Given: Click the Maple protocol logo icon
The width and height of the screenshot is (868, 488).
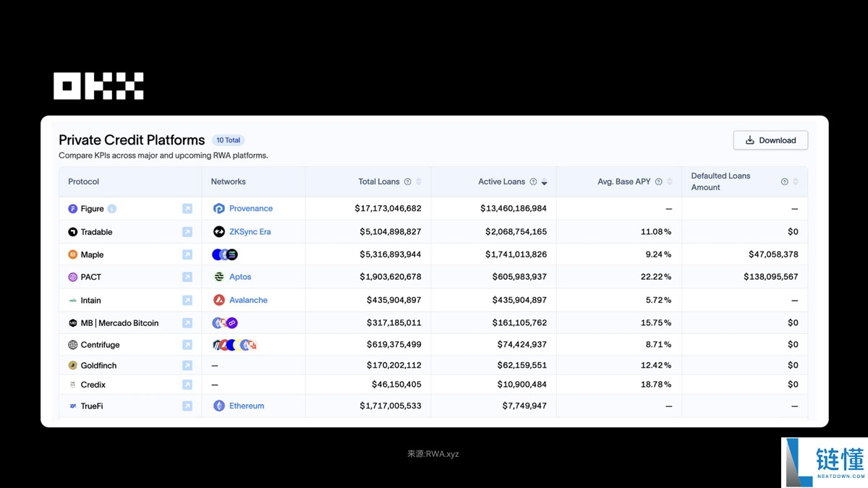Looking at the screenshot, I should coord(72,254).
